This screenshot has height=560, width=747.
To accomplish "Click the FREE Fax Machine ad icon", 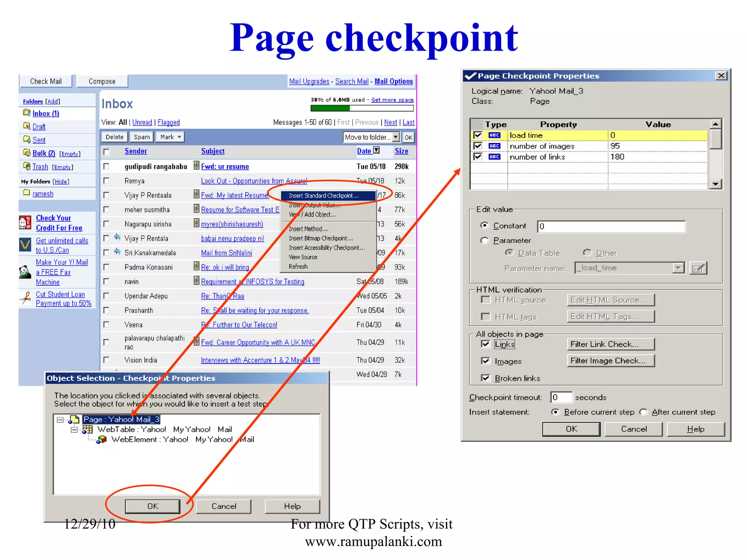I will tap(25, 272).
